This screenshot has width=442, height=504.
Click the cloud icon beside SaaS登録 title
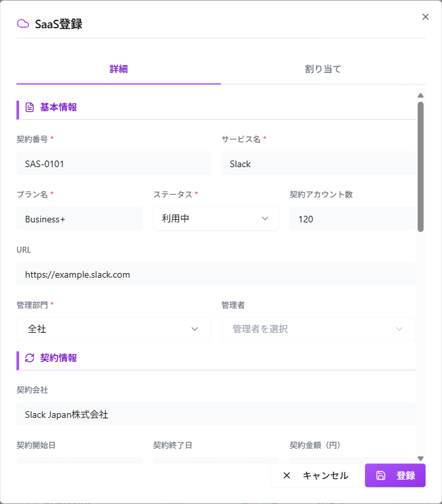23,24
